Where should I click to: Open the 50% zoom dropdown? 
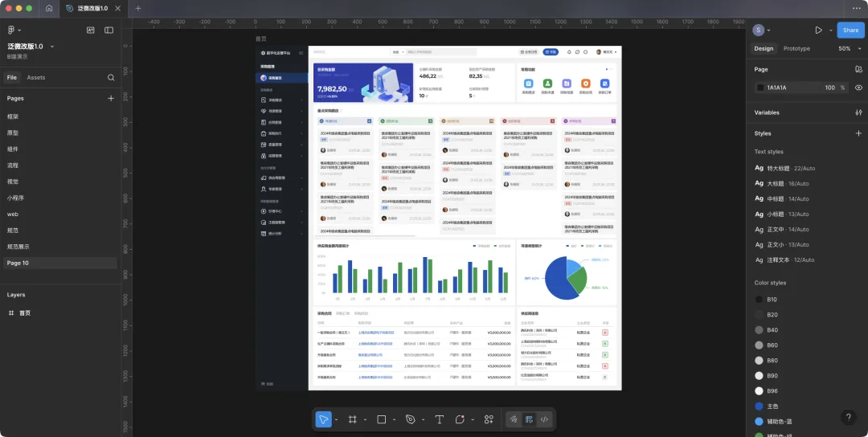[x=847, y=49]
